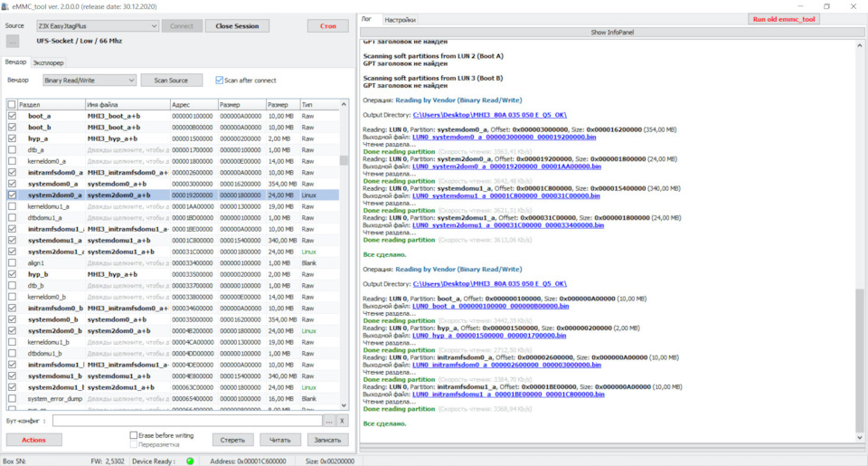Sort by the Раздел column header
Image resolution: width=868 pixels, height=466 pixels.
(51, 105)
